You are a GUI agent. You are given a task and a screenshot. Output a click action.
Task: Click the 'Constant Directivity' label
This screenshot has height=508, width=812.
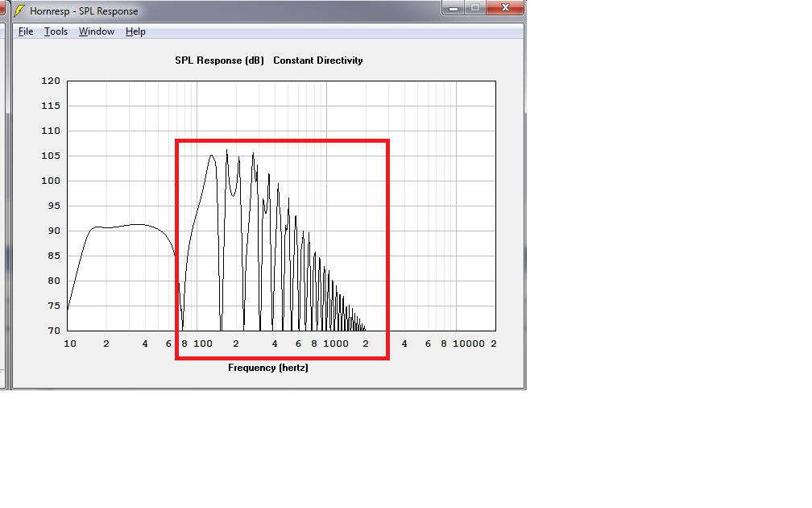(x=318, y=60)
